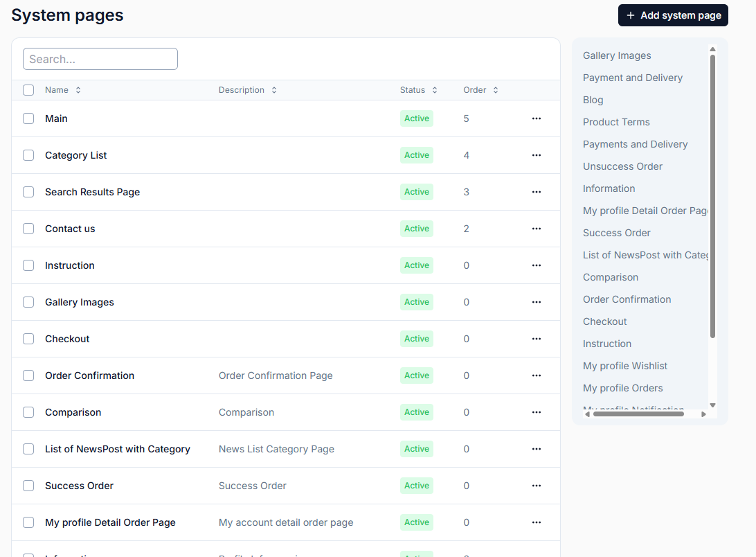Select Comparison in the sidebar list
The height and width of the screenshot is (557, 756).
[x=611, y=277]
